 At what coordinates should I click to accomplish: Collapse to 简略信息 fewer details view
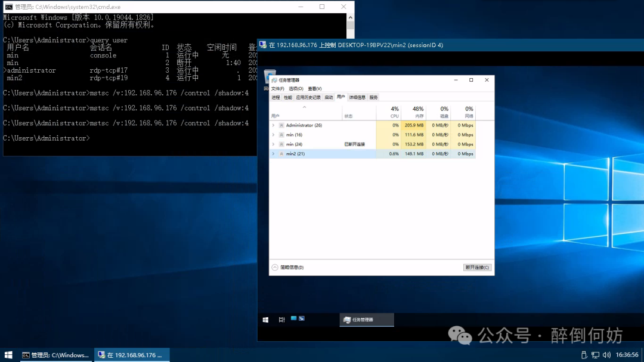[x=288, y=268]
